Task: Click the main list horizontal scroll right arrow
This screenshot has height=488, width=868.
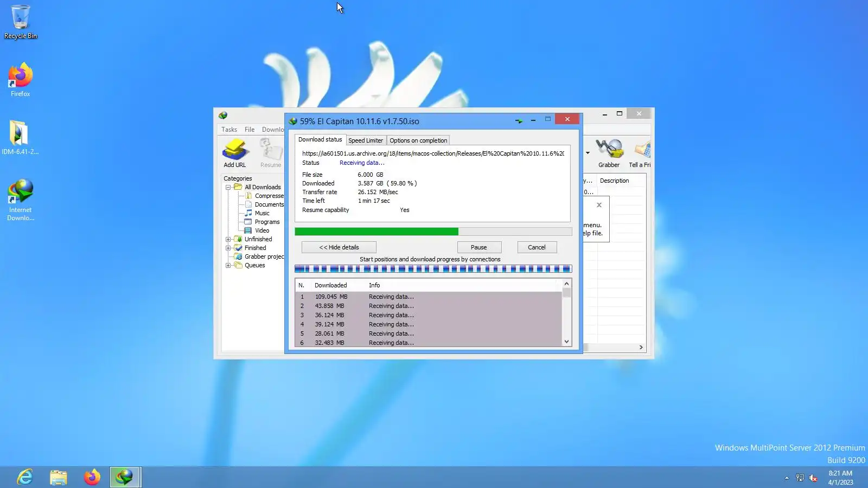Action: [641, 347]
